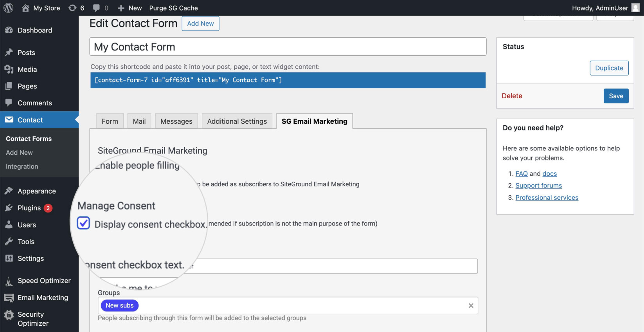The height and width of the screenshot is (332, 644).
Task: Click the Plugins update badge showing 2
Action: tap(48, 208)
